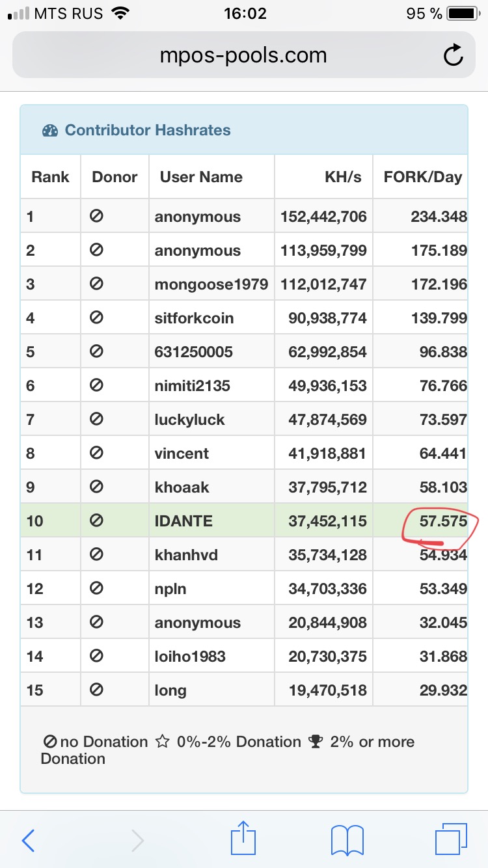The image size is (488, 868).
Task: Tap the no-donation icon in mongoose1979's row
Action: click(96, 284)
